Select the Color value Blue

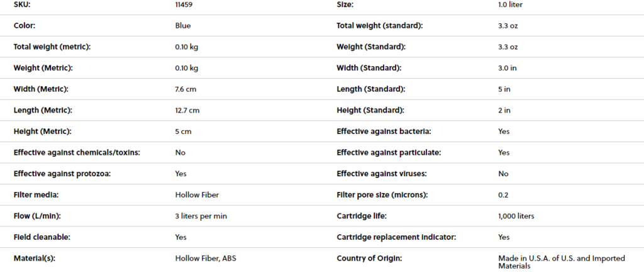click(x=183, y=26)
